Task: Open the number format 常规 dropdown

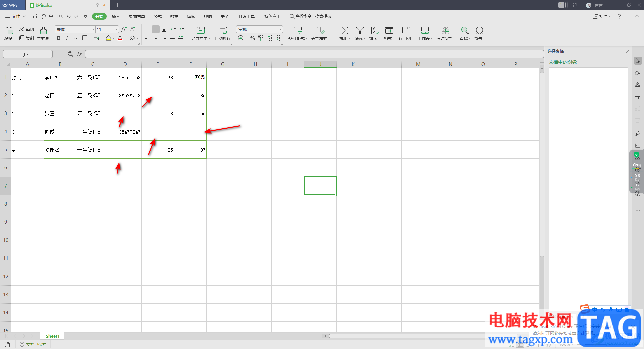Action: tap(281, 30)
